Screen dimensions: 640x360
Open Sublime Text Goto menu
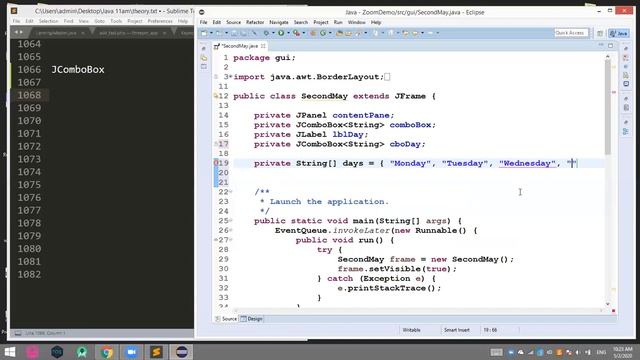pos(100,21)
